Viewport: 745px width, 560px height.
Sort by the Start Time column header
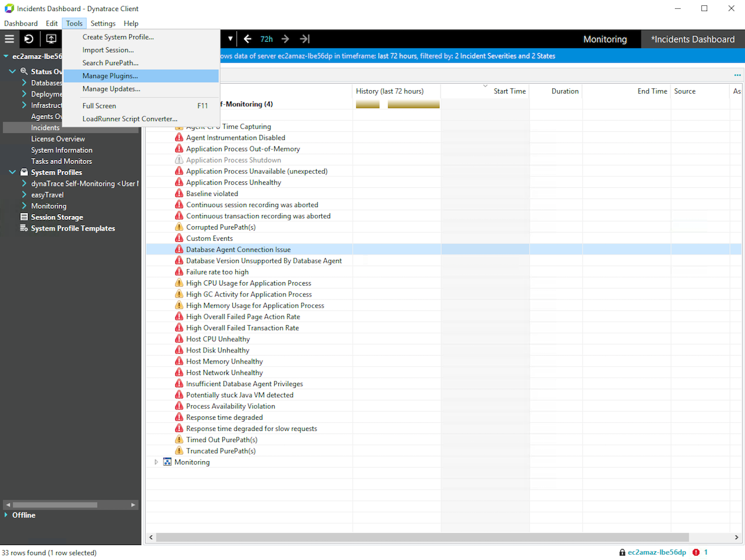tap(485, 91)
